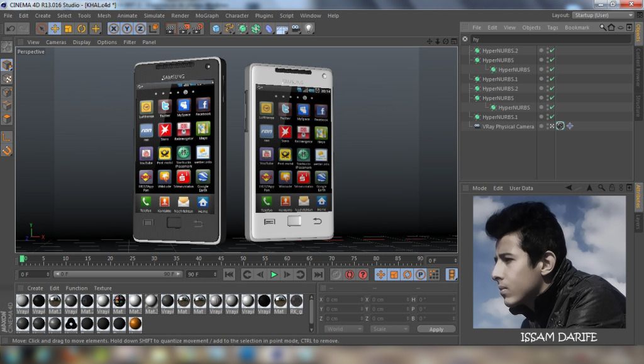The width and height of the screenshot is (644, 364).
Task: Choose the Scale tool icon
Action: 68,28
